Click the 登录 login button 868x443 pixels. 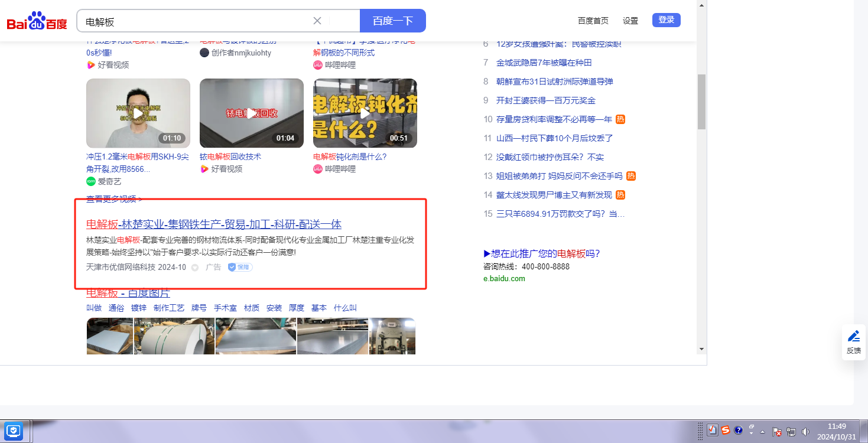667,20
